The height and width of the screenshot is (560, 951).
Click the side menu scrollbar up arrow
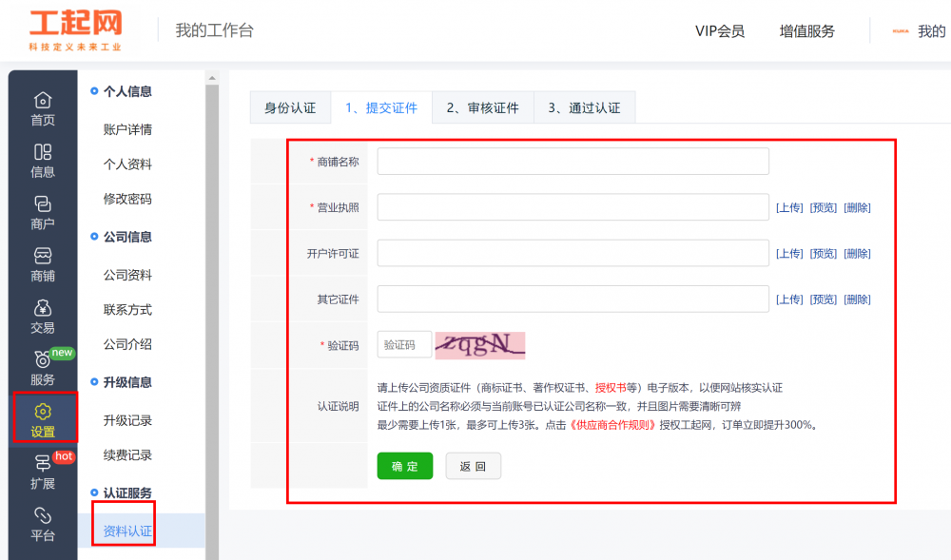click(x=212, y=78)
